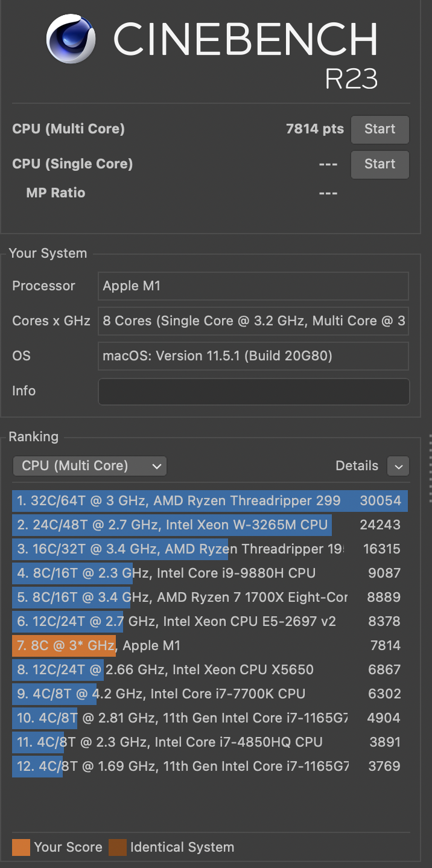Image resolution: width=432 pixels, height=868 pixels.
Task: Click the Processor field showing Apple M1
Action: pos(253,286)
